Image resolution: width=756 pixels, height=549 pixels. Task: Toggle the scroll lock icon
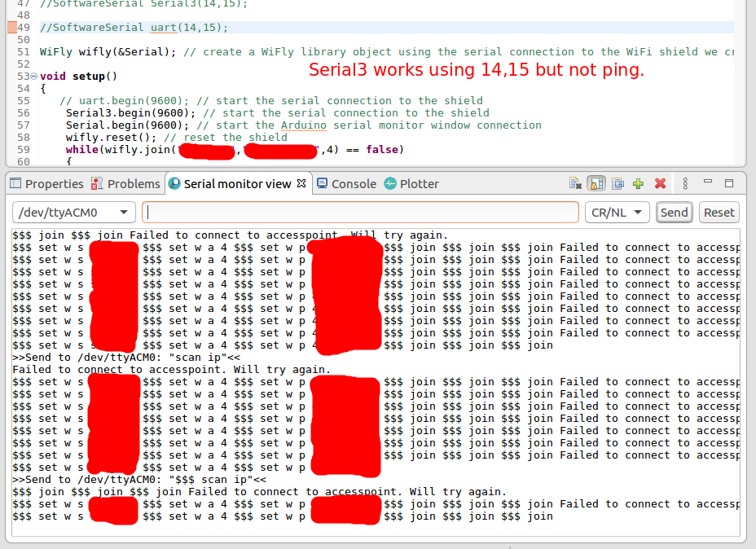click(596, 184)
